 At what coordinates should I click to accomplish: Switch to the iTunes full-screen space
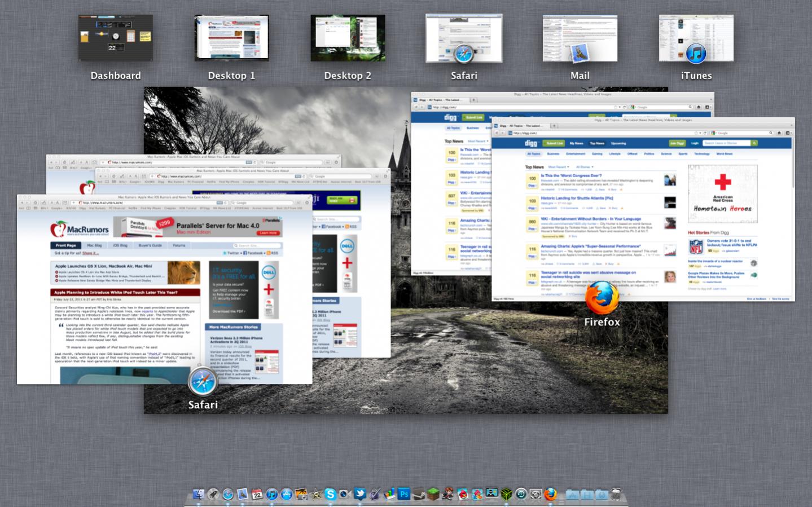(696, 38)
